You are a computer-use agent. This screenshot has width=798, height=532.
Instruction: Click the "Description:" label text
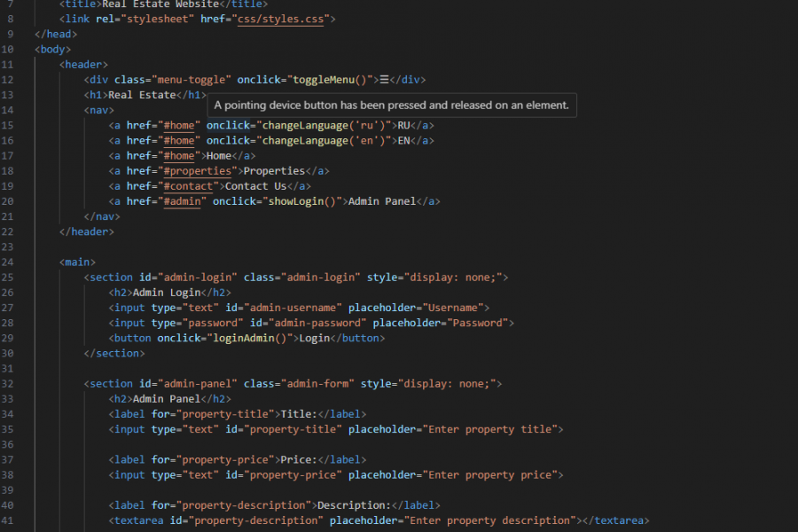[355, 505]
